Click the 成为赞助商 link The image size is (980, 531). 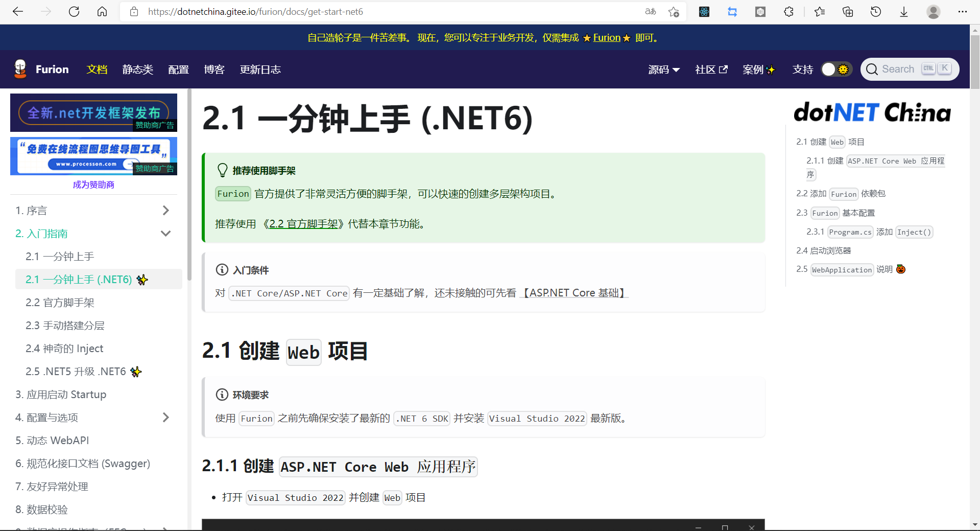click(93, 184)
